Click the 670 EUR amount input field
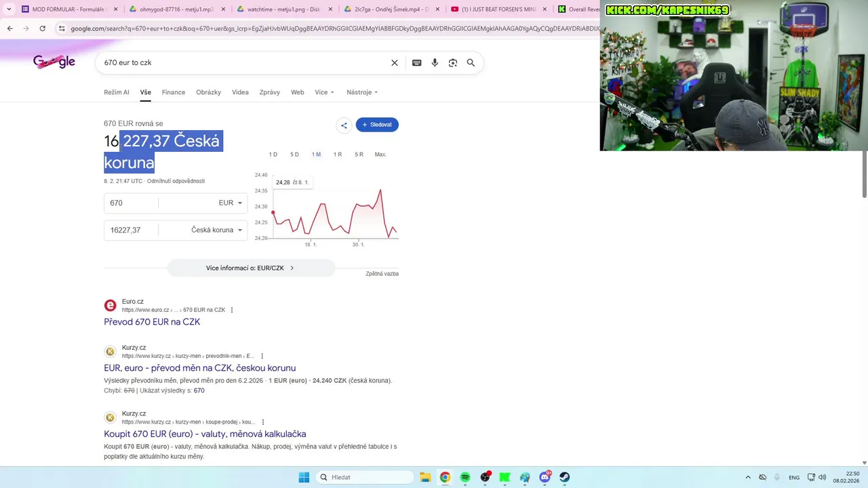This screenshot has height=488, width=868. 132,203
